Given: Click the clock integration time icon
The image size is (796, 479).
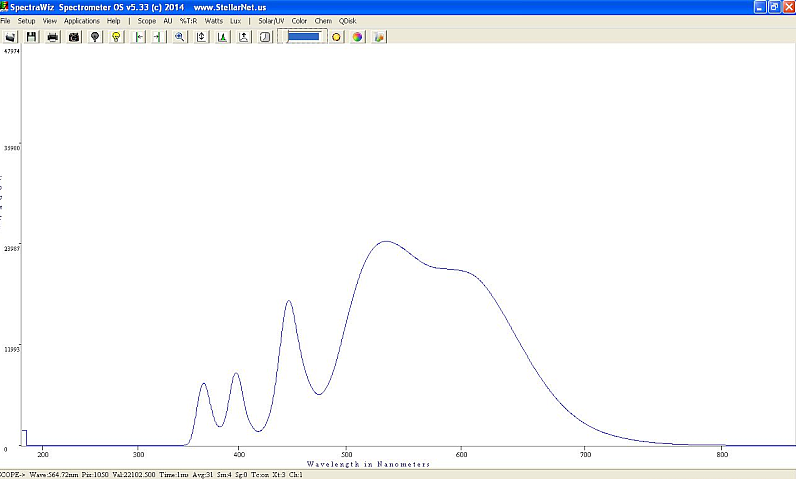Looking at the screenshot, I should point(265,37).
